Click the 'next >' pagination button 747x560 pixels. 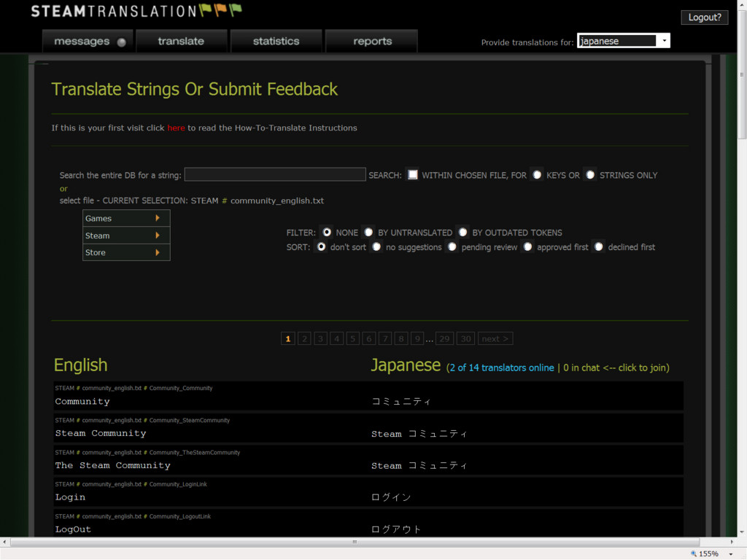(495, 338)
